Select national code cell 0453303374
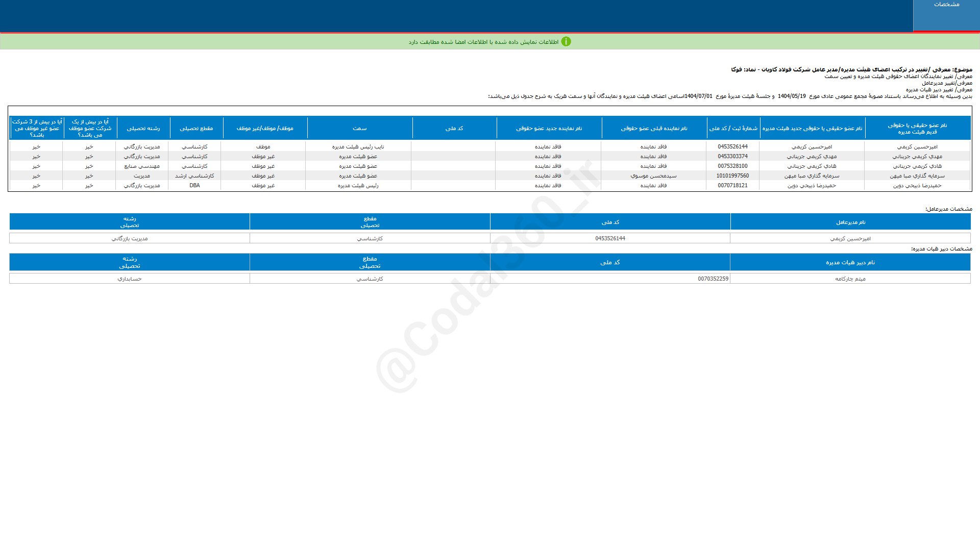Viewport: 980px width, 551px height. click(x=732, y=157)
